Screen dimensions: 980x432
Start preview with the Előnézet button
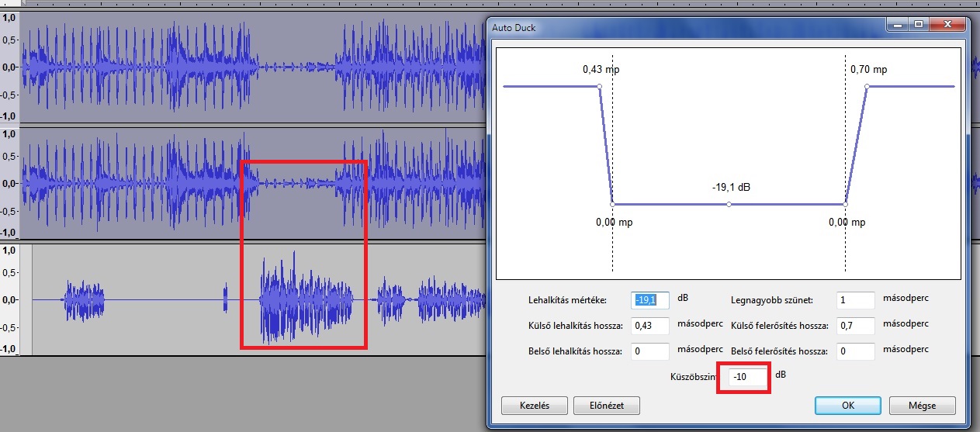click(607, 405)
